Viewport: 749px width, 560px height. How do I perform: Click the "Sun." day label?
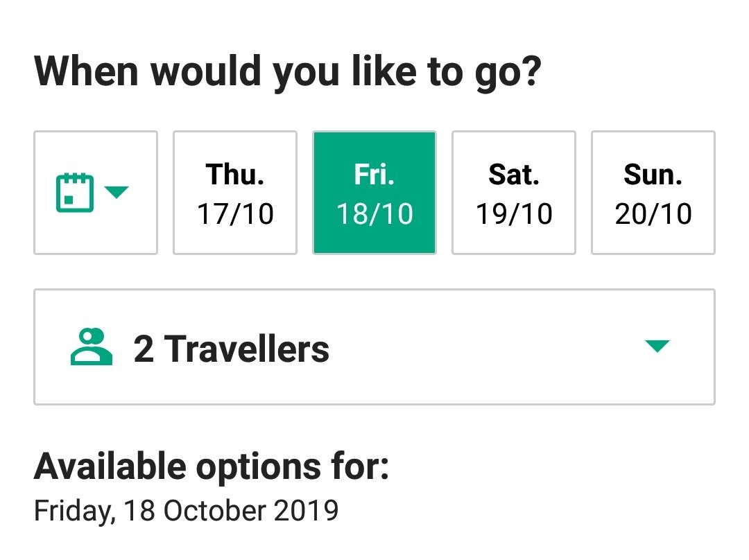click(x=653, y=175)
